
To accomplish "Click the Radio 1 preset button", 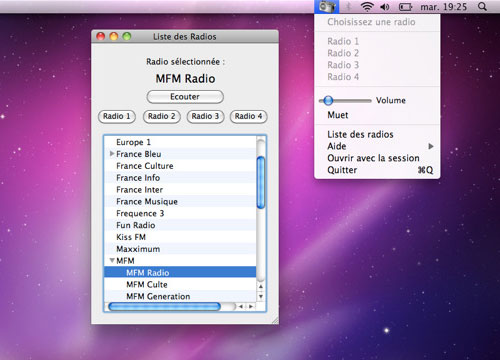I will (117, 116).
